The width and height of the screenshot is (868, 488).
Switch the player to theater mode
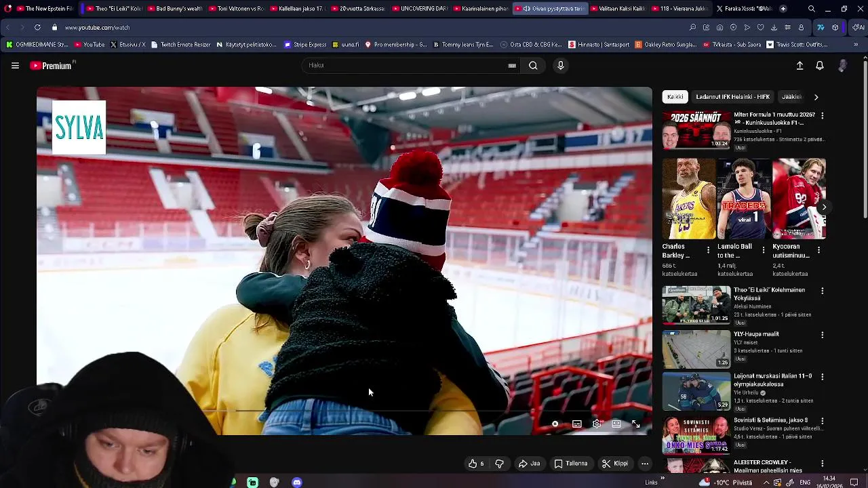[616, 424]
